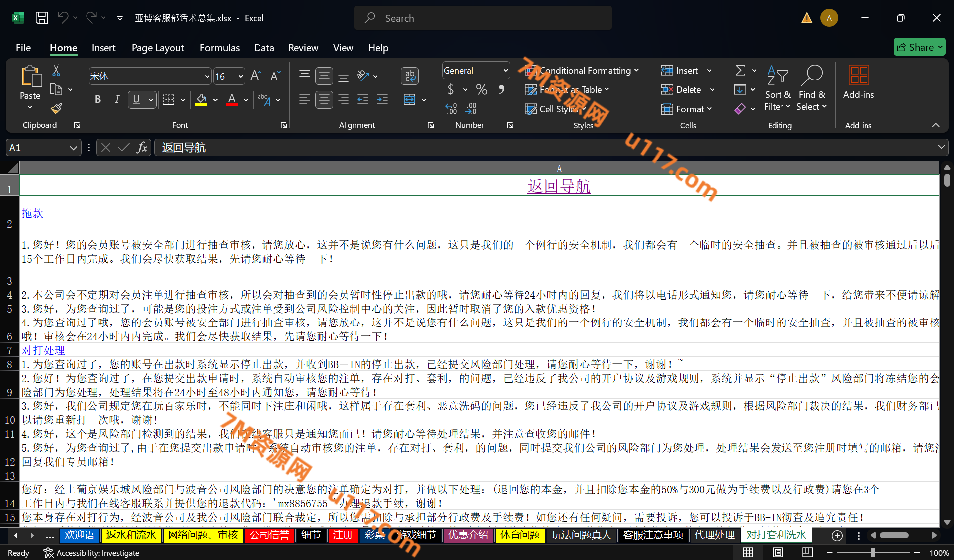Expand the Name Box dropdown arrow
This screenshot has width=954, height=560.
[x=73, y=148]
